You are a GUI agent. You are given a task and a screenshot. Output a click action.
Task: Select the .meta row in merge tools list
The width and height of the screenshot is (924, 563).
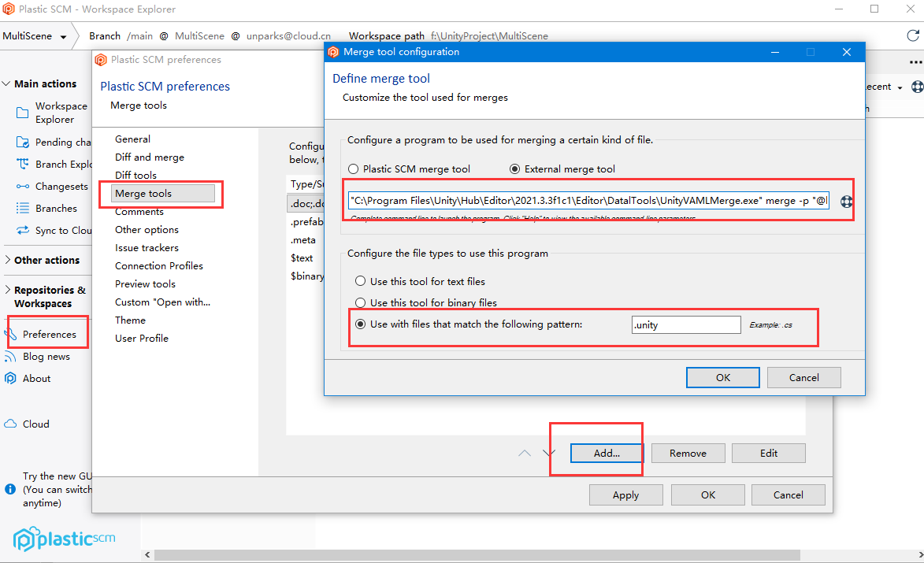pyautogui.click(x=306, y=239)
